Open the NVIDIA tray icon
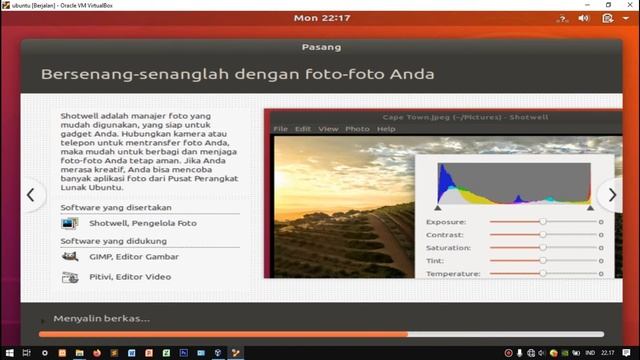 pyautogui.click(x=565, y=353)
